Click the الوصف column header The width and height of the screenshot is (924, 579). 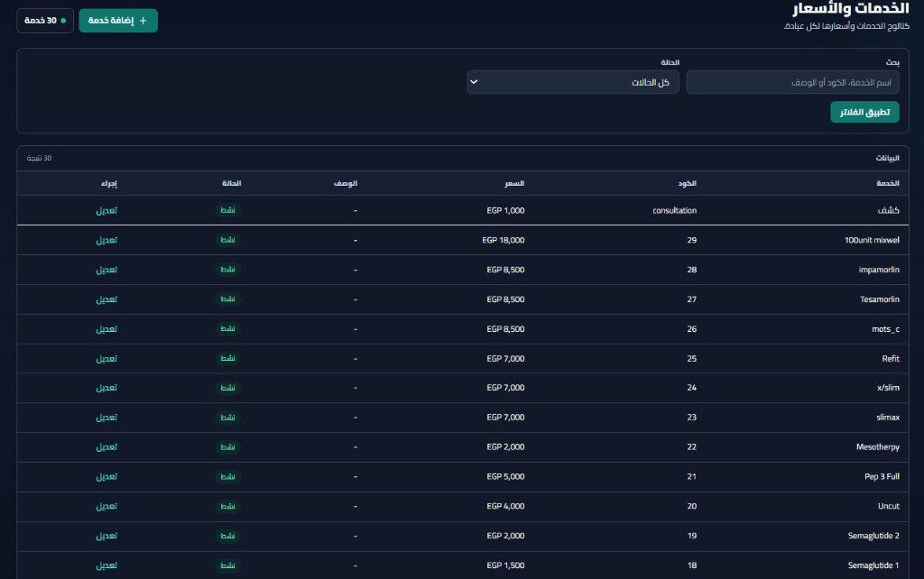coord(346,183)
